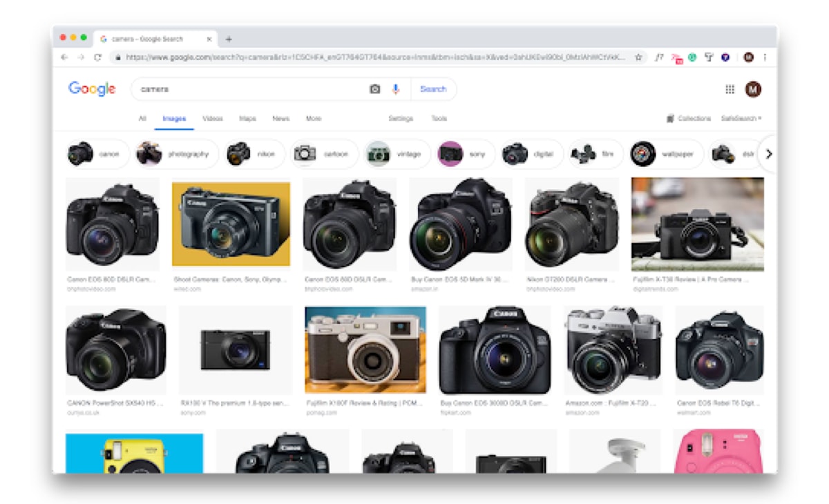Click the Google logo

pyautogui.click(x=93, y=89)
